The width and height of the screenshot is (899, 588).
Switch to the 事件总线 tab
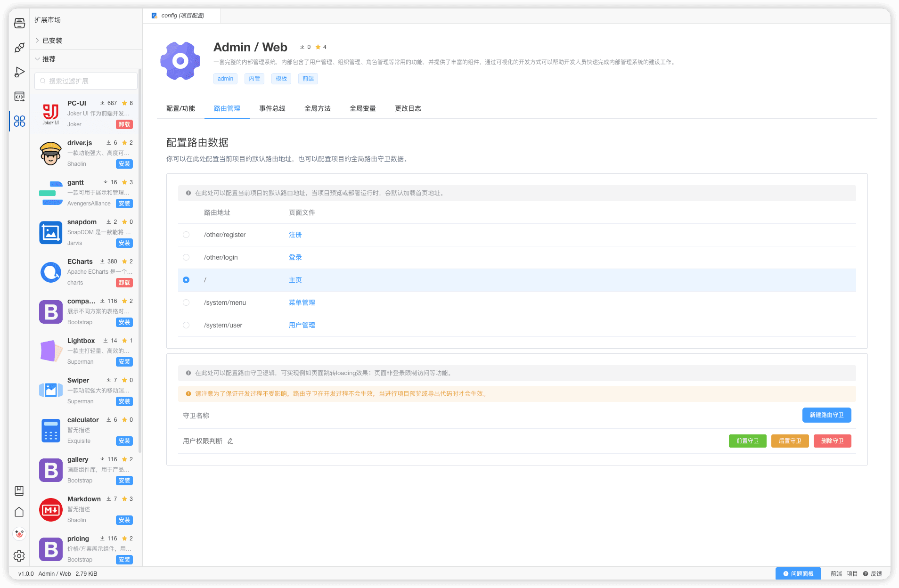(x=272, y=108)
